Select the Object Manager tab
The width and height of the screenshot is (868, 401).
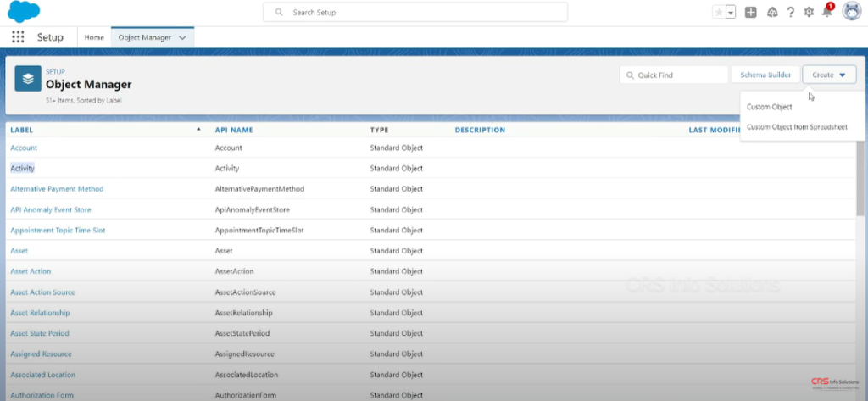point(145,37)
